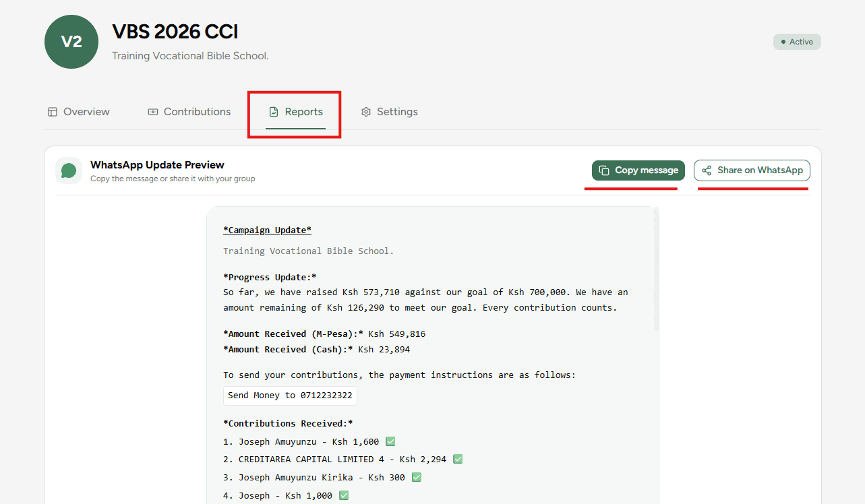Screen dimensions: 865x504
Task: Click the WhatsApp Update Preview heading
Action: pyautogui.click(x=157, y=165)
